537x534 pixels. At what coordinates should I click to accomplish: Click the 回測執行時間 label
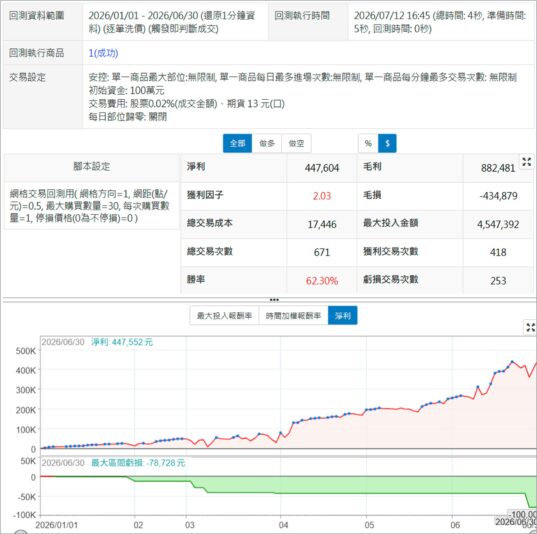tap(302, 16)
